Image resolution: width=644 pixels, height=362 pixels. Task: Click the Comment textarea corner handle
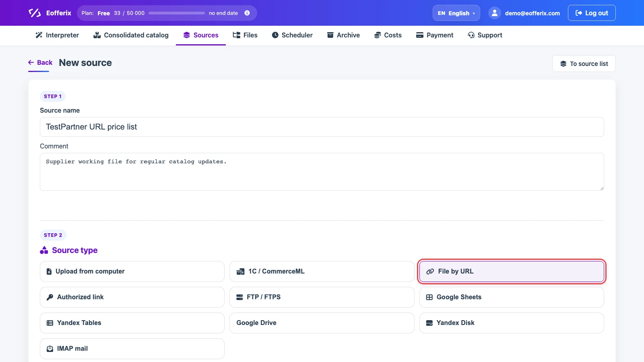click(x=602, y=188)
